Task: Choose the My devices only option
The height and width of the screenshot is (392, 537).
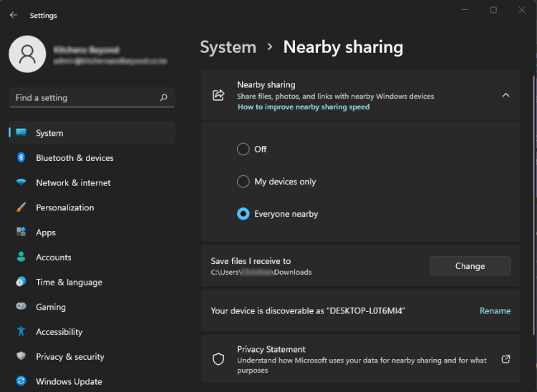Action: (x=243, y=182)
